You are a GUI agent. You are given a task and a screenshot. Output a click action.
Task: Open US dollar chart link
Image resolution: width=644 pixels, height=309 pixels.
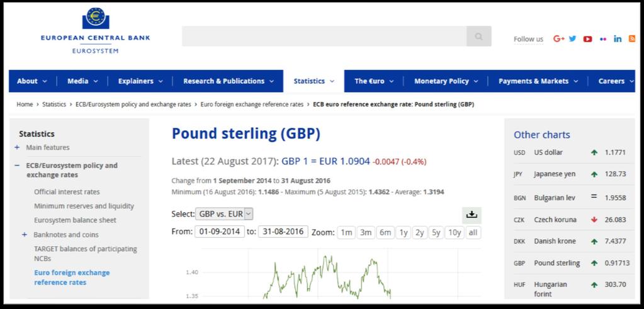click(548, 152)
